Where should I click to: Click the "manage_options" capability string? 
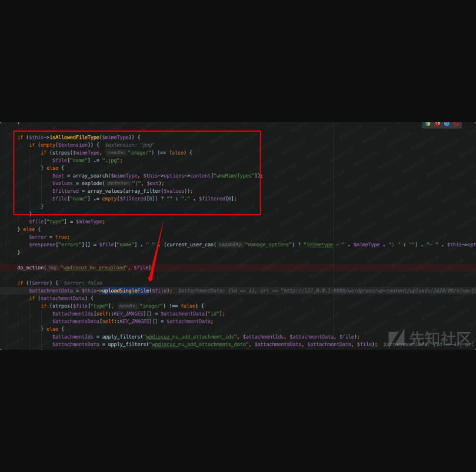tap(267, 245)
